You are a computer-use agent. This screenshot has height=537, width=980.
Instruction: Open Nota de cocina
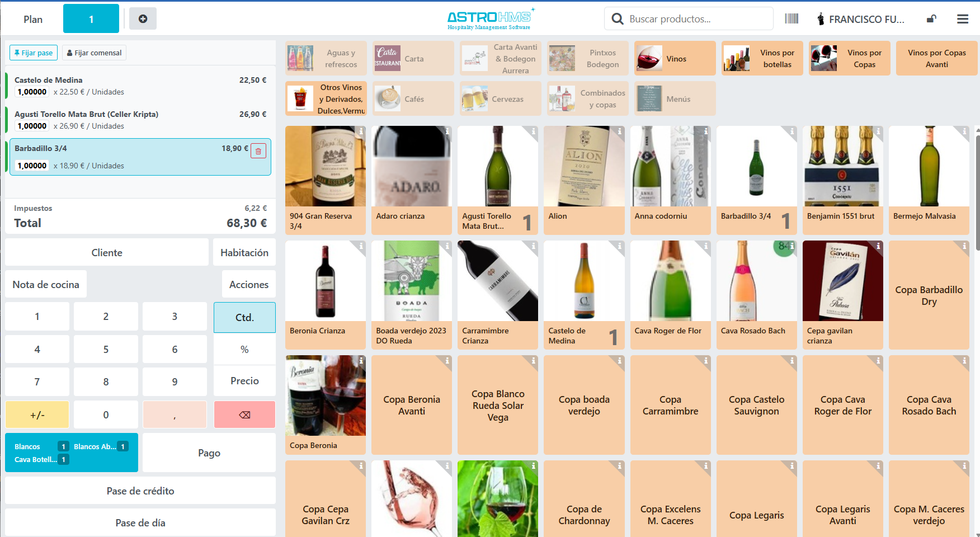click(x=46, y=284)
